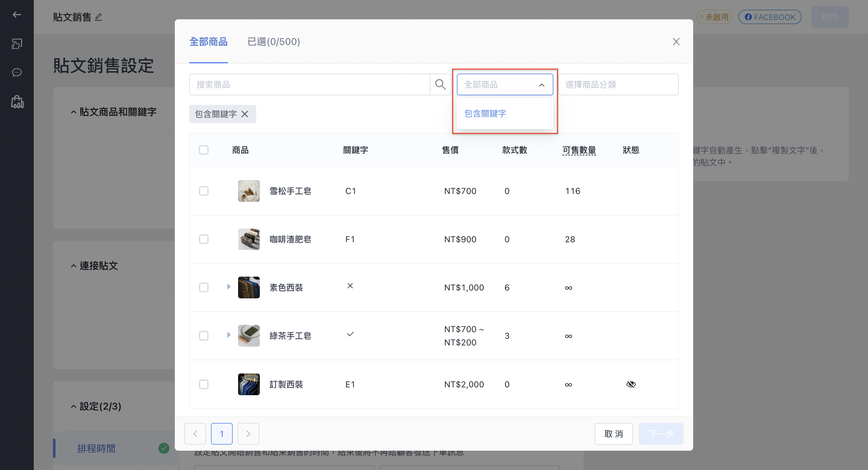The height and width of the screenshot is (470, 868).
Task: Click keyword E1 in 訂製西裝 row
Action: pos(350,384)
